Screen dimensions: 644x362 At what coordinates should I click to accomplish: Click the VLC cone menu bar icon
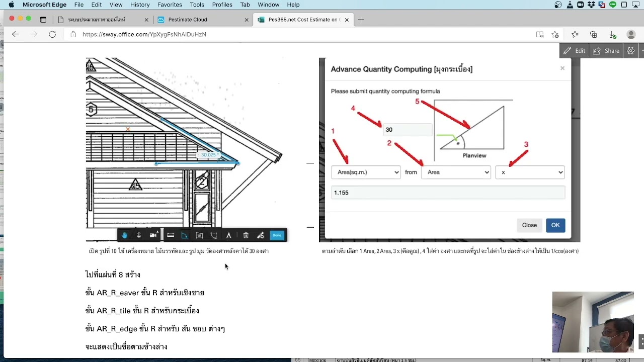coord(569,5)
